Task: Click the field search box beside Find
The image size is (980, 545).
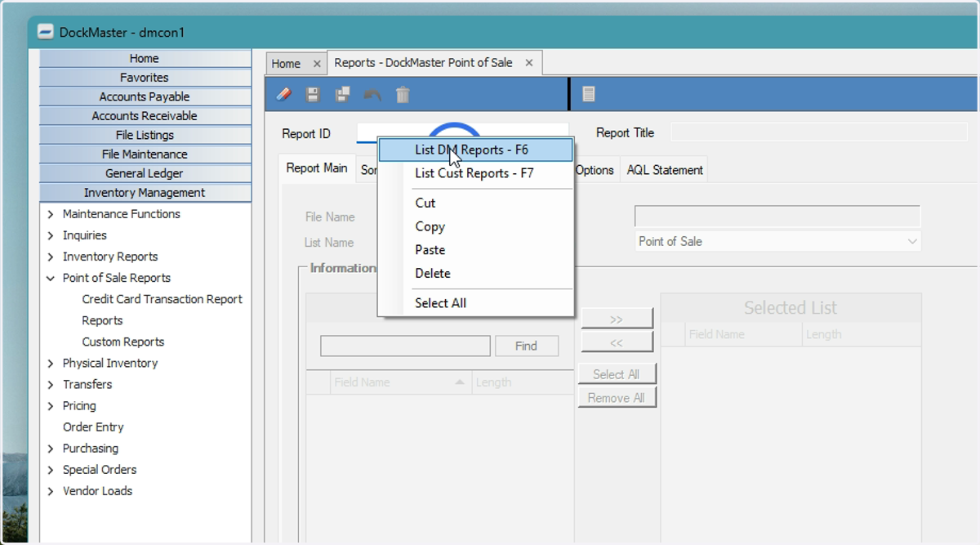Action: tap(405, 346)
